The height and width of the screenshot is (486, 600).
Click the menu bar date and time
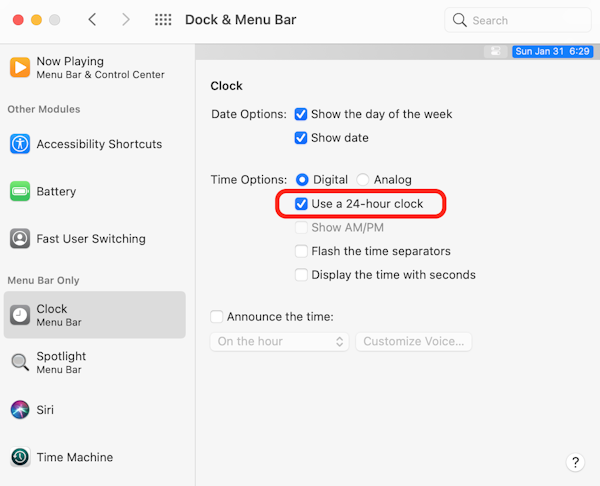551,51
